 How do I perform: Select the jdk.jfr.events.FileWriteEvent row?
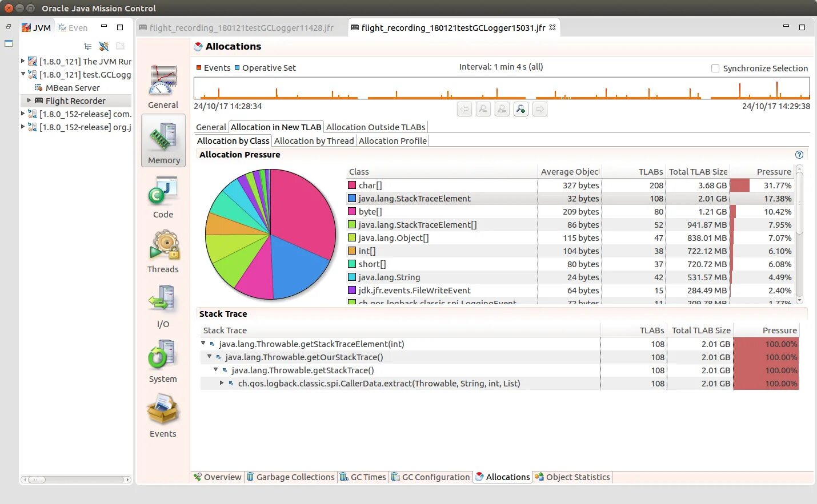[x=570, y=290]
